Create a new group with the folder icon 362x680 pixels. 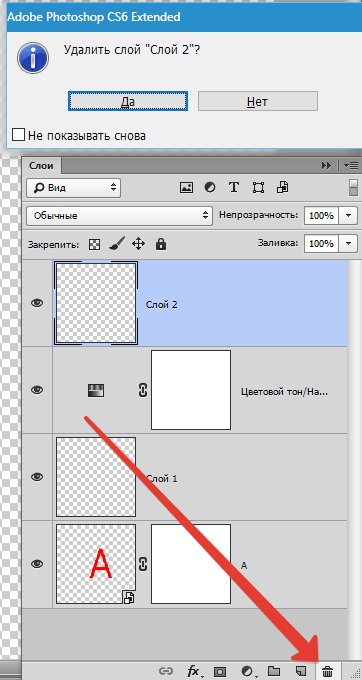point(274,671)
